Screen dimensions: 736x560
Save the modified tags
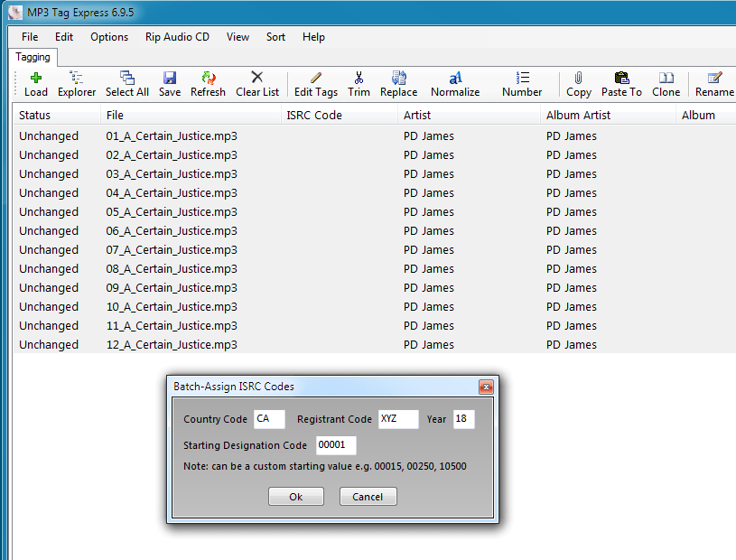(169, 83)
